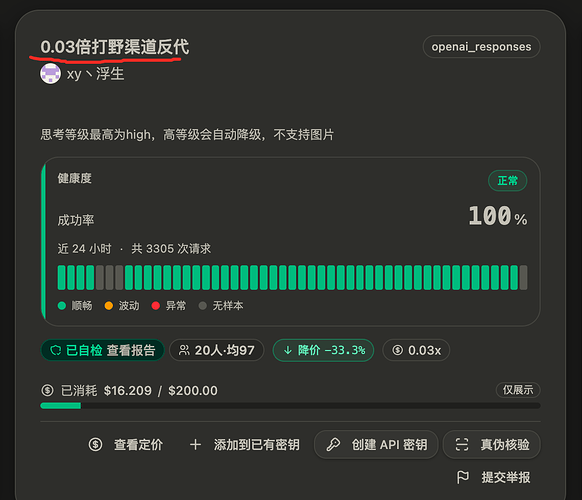Click the $16.209 consumption progress bar
Screen dimensions: 582x500
coord(290,406)
